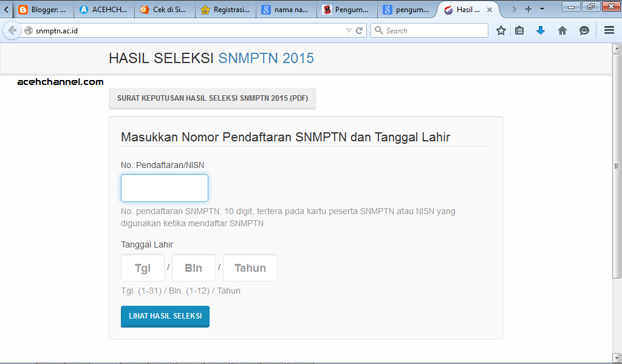The width and height of the screenshot is (622, 364).
Task: Focus the No. Pendaftaran/NISN input field
Action: coord(165,188)
